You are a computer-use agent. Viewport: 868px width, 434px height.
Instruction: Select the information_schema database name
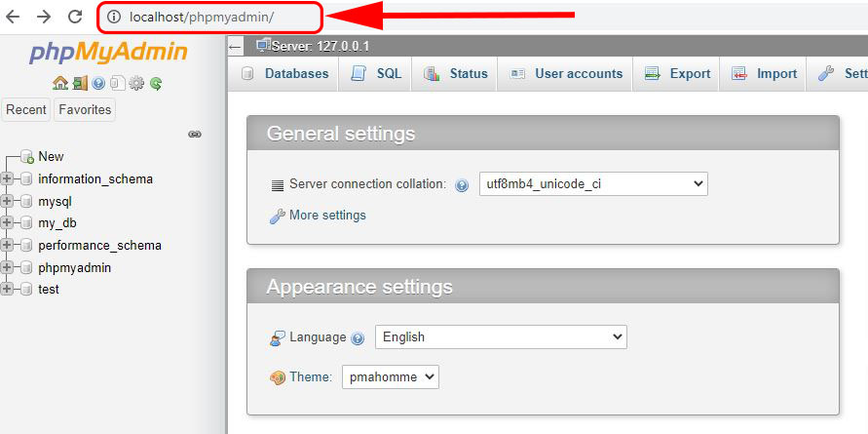click(x=95, y=179)
